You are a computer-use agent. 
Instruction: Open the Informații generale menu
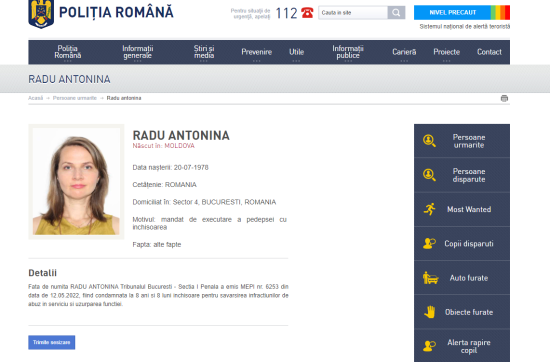coord(138,52)
